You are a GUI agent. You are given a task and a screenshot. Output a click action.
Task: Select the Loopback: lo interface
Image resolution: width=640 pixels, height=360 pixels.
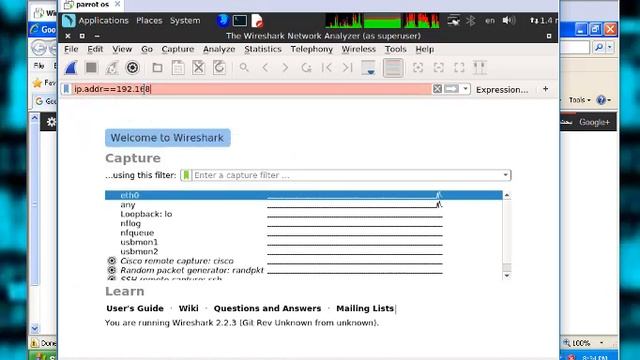[x=303, y=214]
